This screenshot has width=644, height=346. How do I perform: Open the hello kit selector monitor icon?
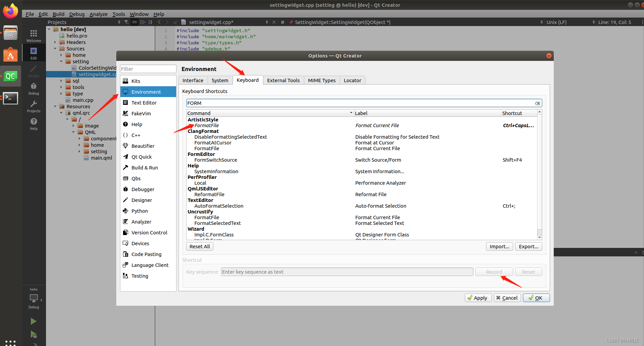[x=33, y=298]
